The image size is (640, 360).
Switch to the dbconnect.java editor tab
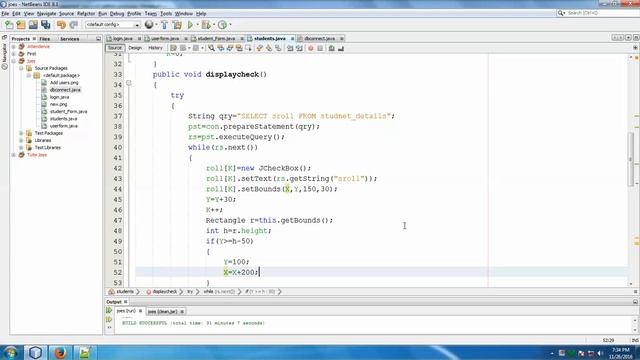tap(319, 38)
